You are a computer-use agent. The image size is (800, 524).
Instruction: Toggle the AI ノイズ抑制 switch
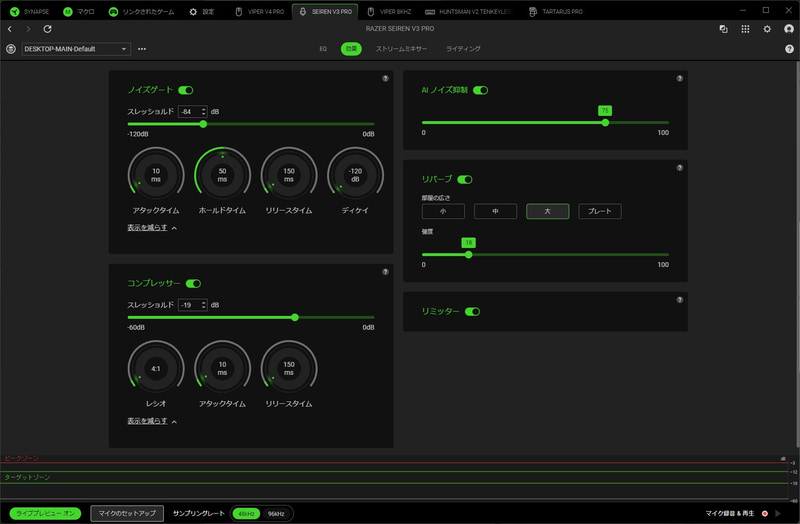tap(481, 90)
